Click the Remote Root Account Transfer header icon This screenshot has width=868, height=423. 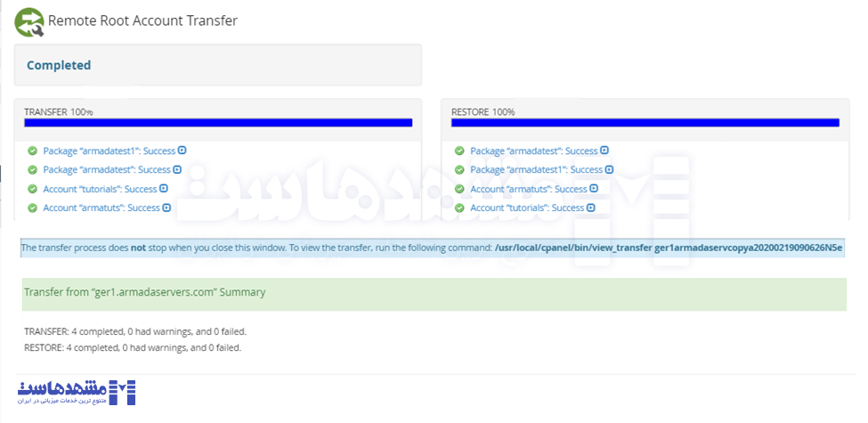pyautogui.click(x=29, y=21)
